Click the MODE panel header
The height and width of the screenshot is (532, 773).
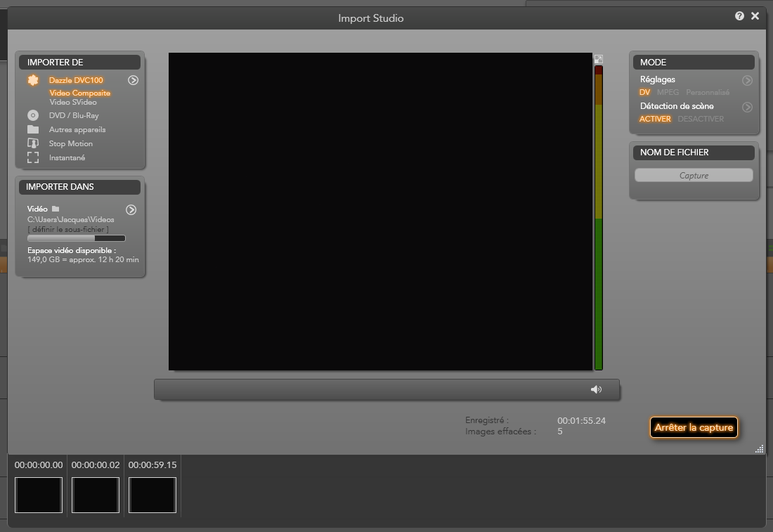(694, 62)
